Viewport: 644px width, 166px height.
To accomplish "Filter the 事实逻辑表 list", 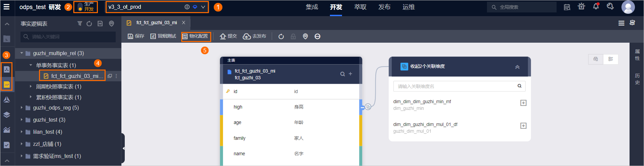I will 80,24.
